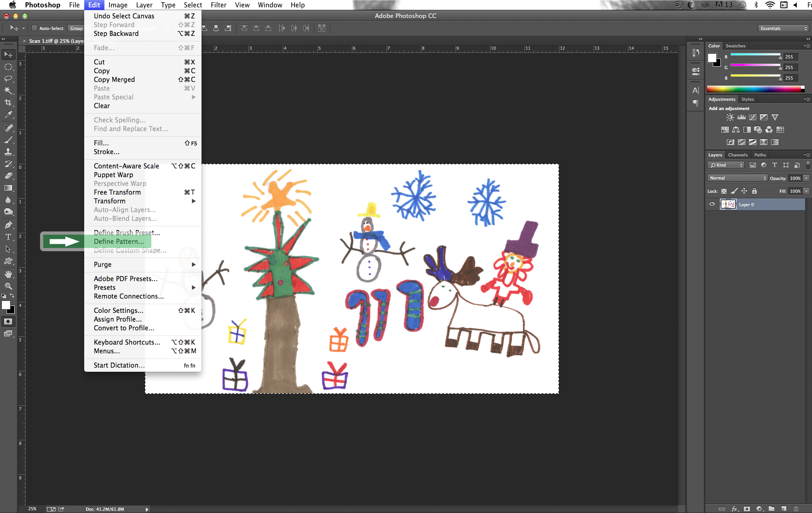Open the Fill slider dropdown arrow
The width and height of the screenshot is (812, 513).
click(x=806, y=191)
